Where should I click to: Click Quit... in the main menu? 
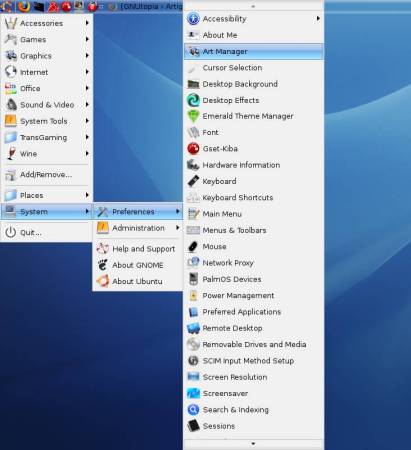[x=47, y=232]
